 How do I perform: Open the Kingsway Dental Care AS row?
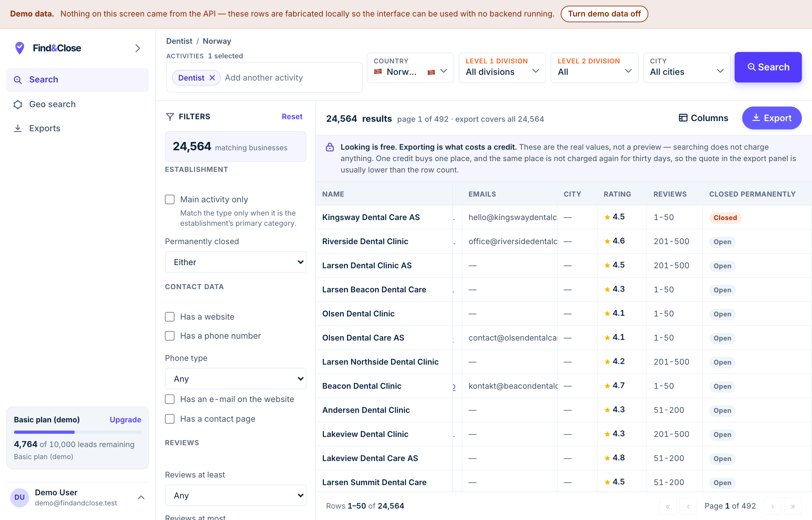(x=564, y=218)
